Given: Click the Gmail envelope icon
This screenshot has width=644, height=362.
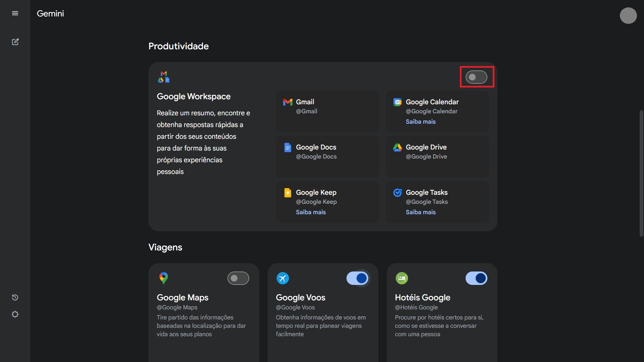Looking at the screenshot, I should (287, 102).
